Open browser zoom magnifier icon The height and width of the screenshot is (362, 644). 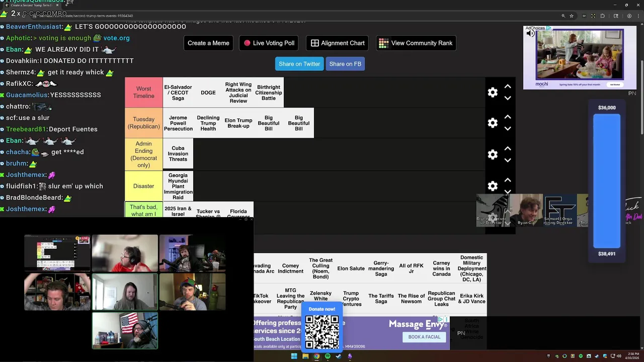click(x=563, y=16)
